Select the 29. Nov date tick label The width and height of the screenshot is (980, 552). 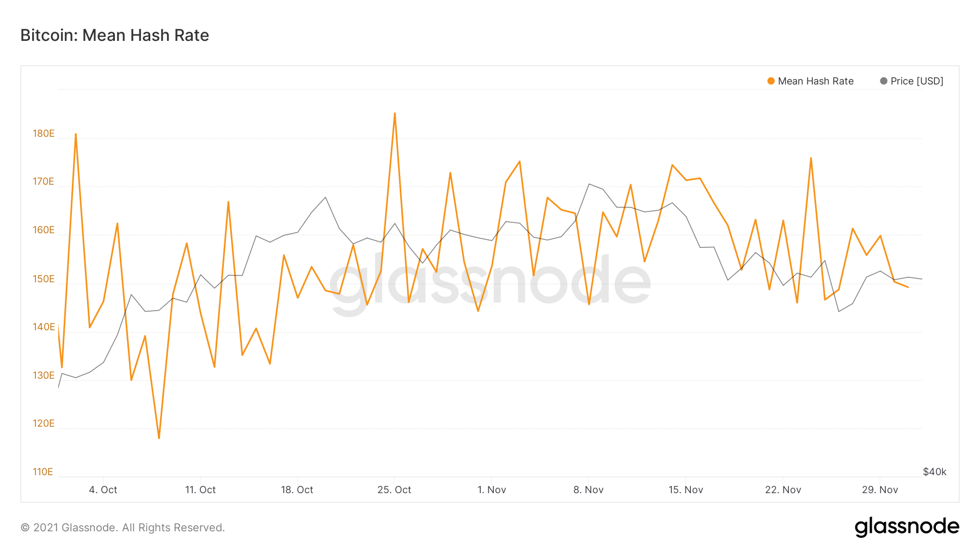tap(880, 490)
